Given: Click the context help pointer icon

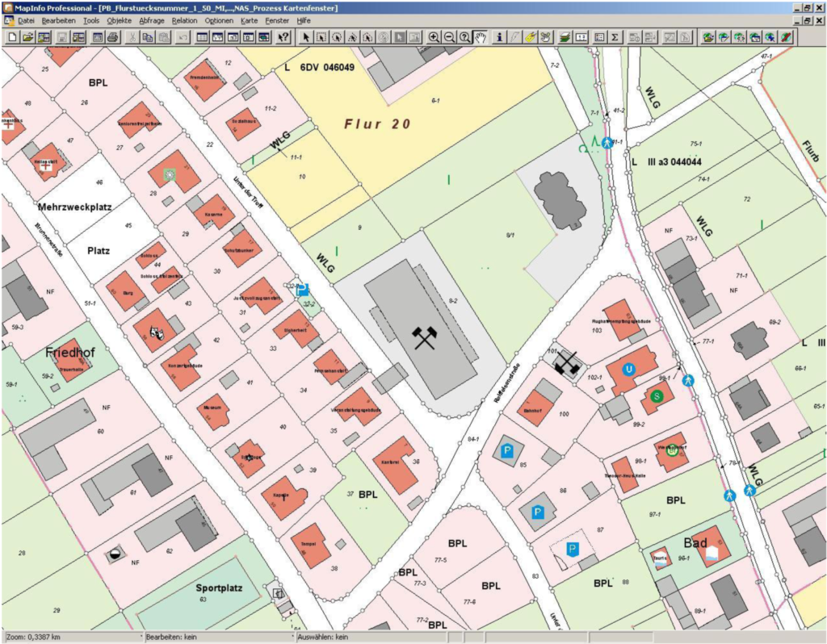Looking at the screenshot, I should click(x=283, y=37).
